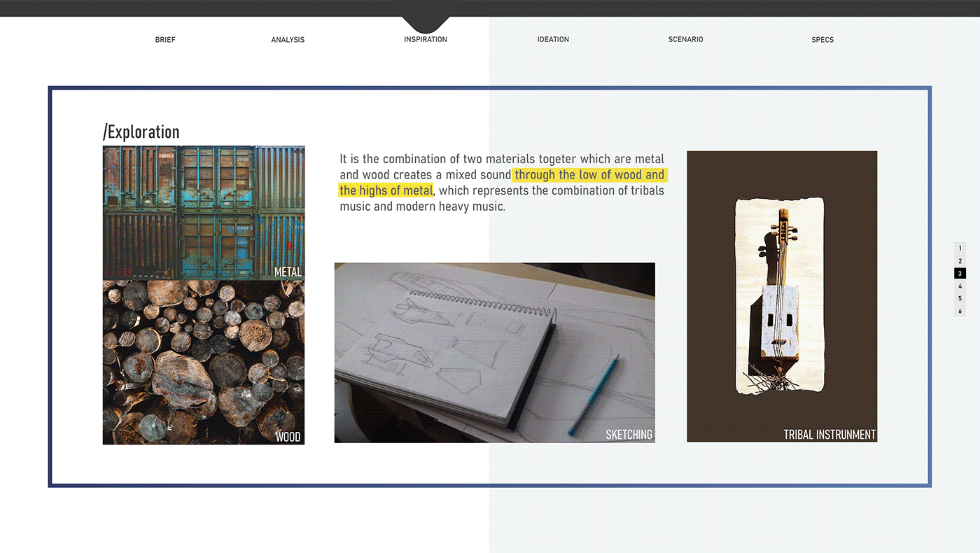Click the TRIBAL INSTRUNMENT caption
980x553 pixels.
[x=830, y=435]
